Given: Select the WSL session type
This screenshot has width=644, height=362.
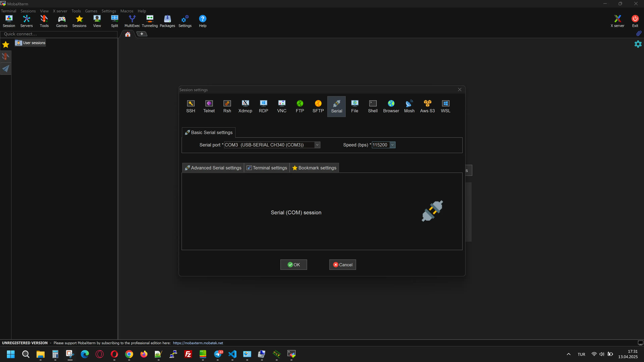Looking at the screenshot, I should coord(445,107).
